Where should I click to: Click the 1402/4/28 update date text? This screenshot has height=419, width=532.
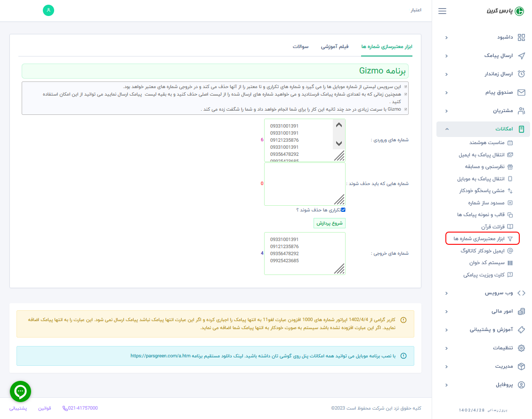tap(472, 410)
